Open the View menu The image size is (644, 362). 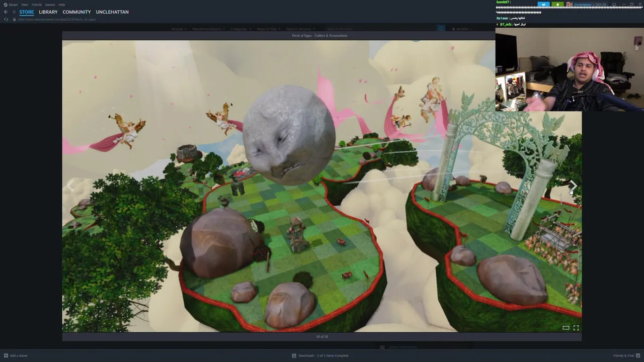click(x=25, y=5)
